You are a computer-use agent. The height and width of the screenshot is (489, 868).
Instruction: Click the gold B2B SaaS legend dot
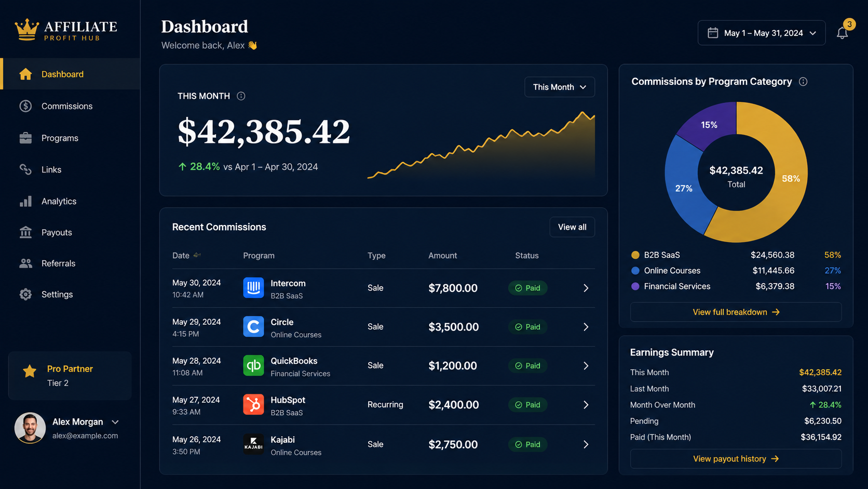pyautogui.click(x=635, y=255)
